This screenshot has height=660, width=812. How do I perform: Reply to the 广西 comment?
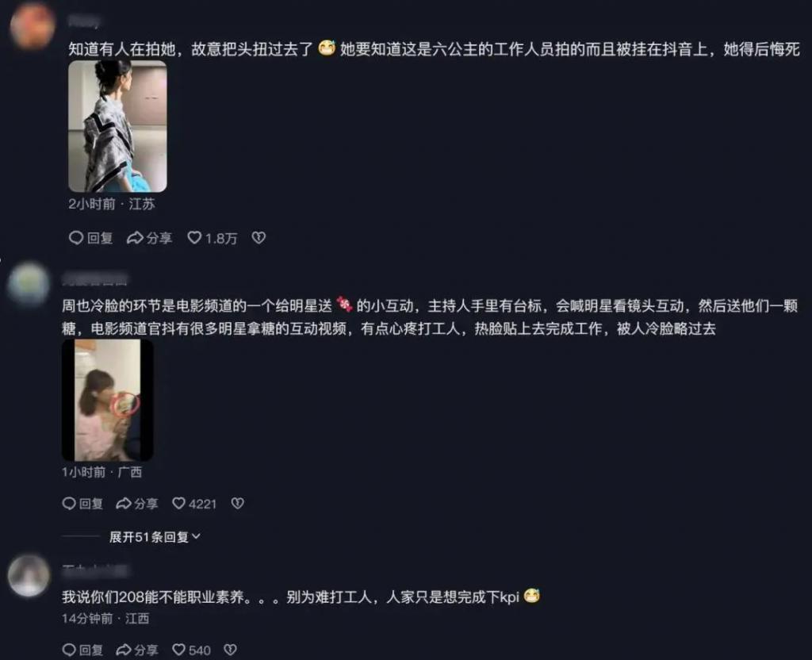tap(82, 504)
